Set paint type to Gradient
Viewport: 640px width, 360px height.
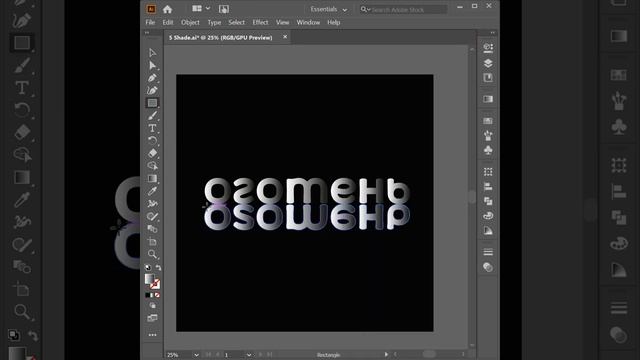pos(152,295)
